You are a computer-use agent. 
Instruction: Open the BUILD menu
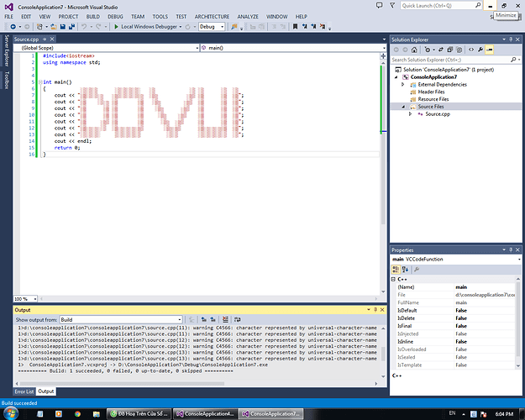click(93, 16)
